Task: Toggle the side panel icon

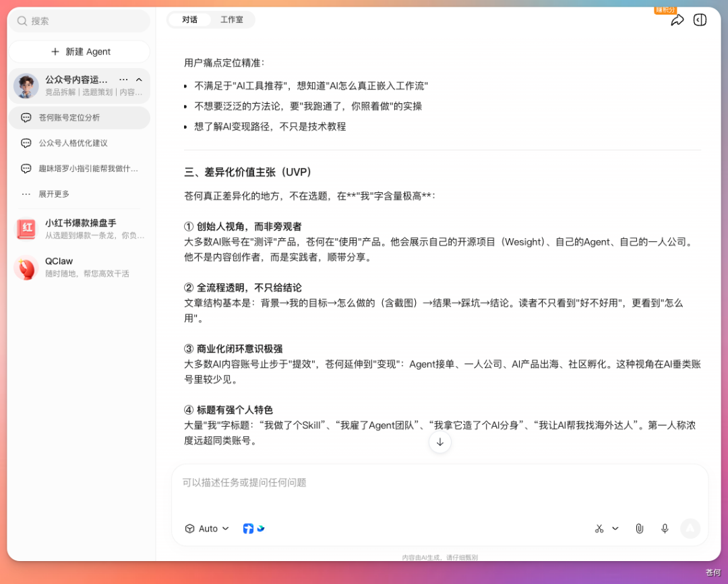Action: click(x=700, y=20)
